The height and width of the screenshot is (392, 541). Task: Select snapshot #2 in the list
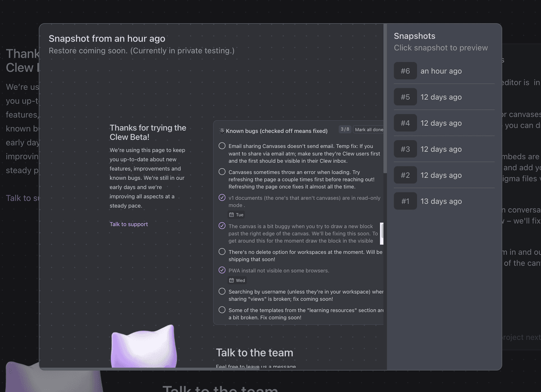pos(444,175)
